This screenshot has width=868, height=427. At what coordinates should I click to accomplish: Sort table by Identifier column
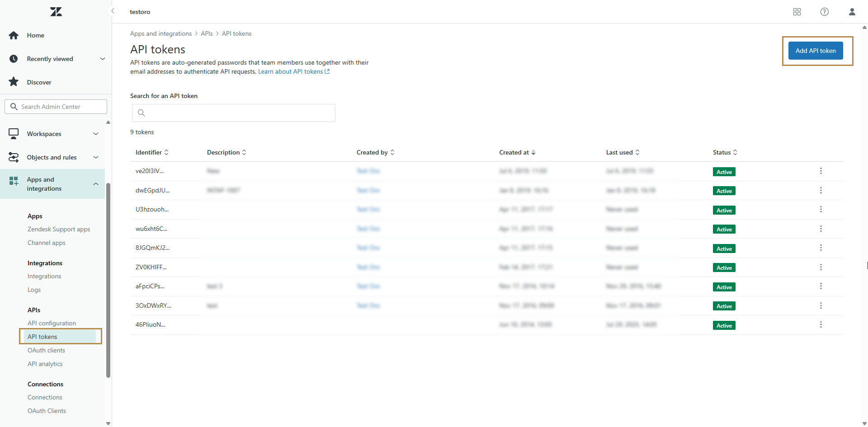point(152,152)
